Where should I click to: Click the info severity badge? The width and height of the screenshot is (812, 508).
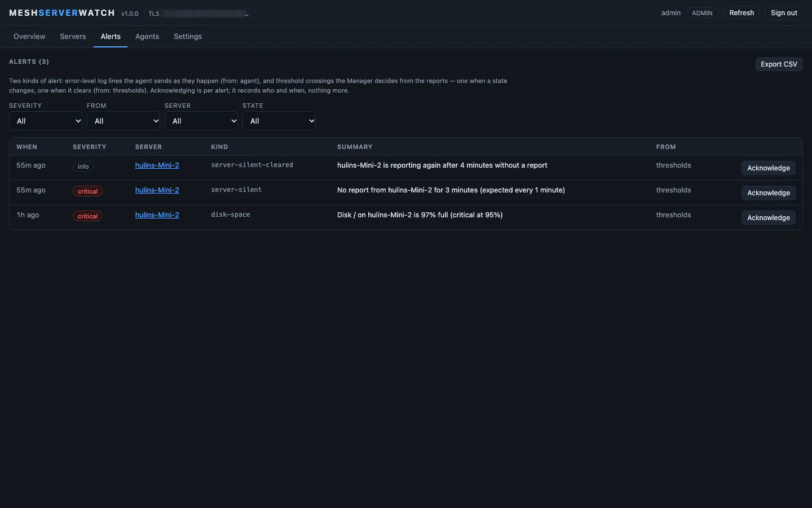(83, 167)
